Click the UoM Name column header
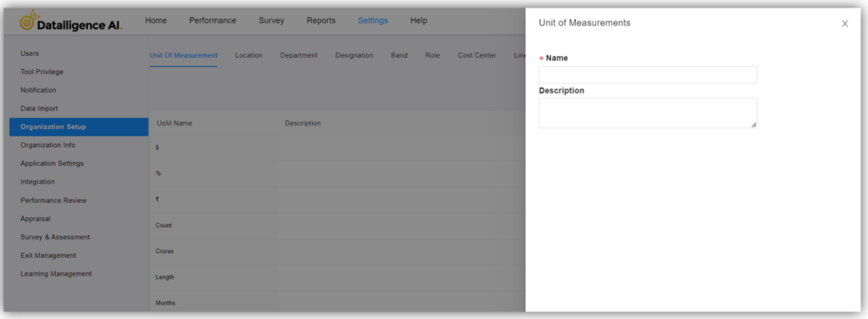Screen dimensions: 868x319 175,123
